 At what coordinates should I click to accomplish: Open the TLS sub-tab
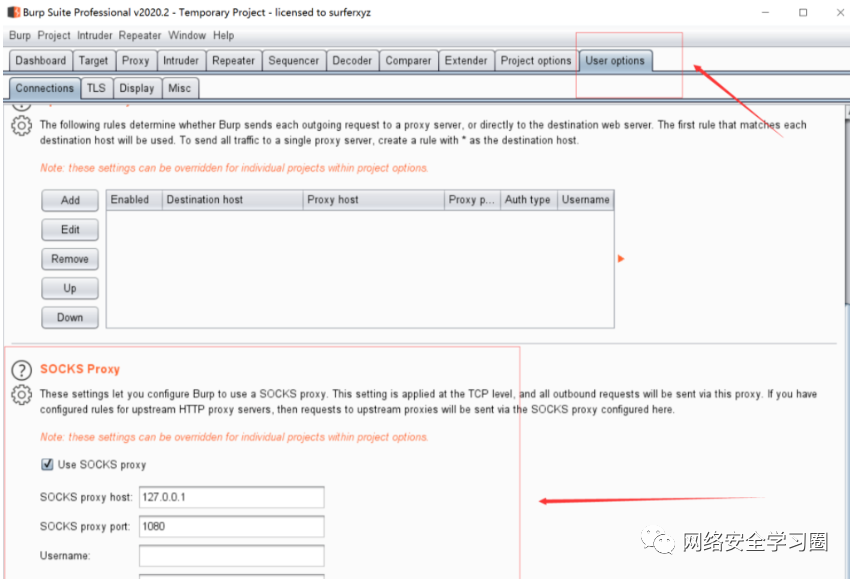tap(96, 88)
